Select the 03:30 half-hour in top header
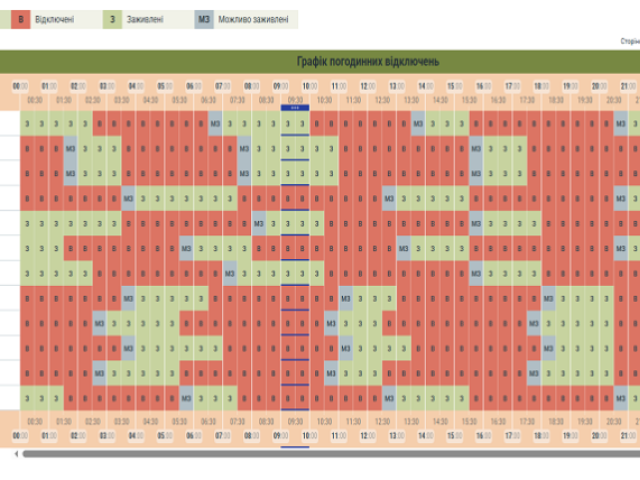The width and height of the screenshot is (640, 480). tap(121, 100)
